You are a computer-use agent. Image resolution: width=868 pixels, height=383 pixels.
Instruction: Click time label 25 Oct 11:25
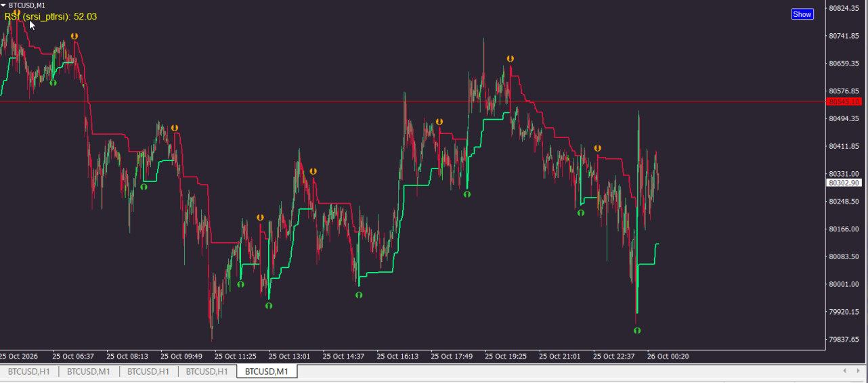coord(236,356)
